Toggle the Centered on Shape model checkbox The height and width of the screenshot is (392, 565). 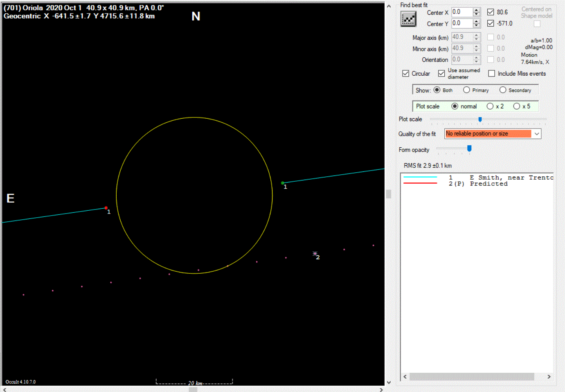[537, 24]
